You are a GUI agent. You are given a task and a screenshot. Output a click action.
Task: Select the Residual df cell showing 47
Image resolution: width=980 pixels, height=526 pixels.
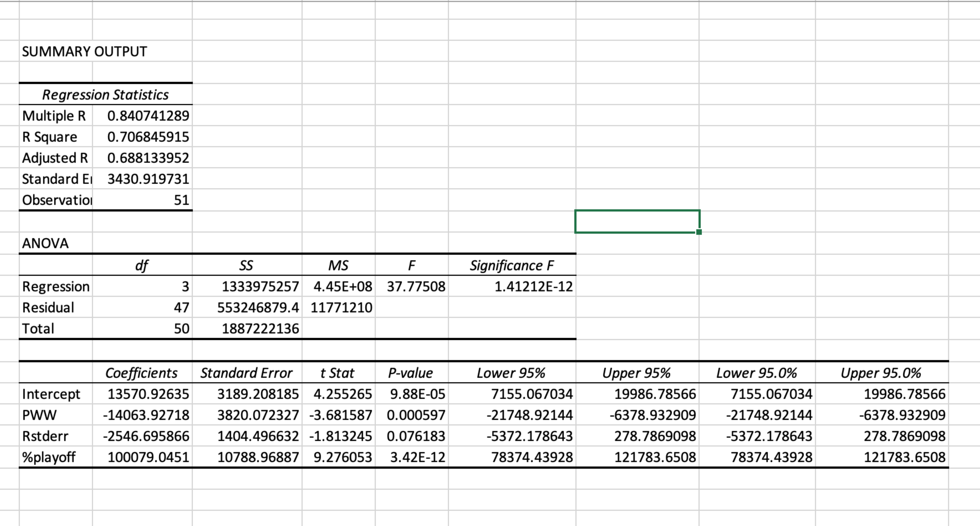(x=142, y=307)
